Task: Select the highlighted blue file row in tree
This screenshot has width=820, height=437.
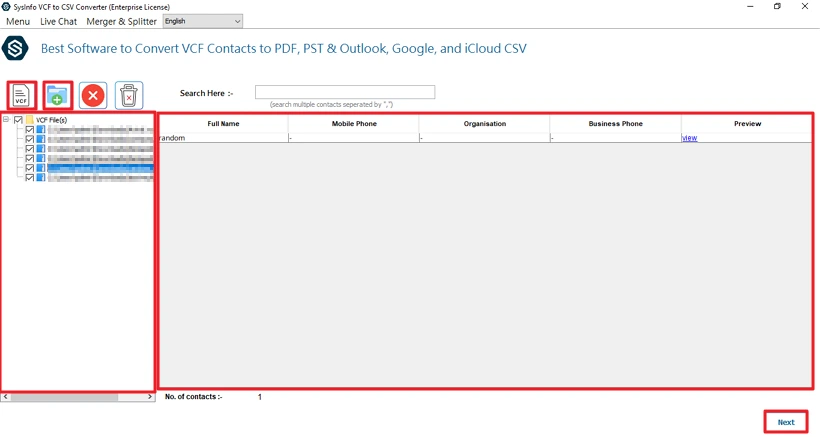Action: click(x=100, y=168)
